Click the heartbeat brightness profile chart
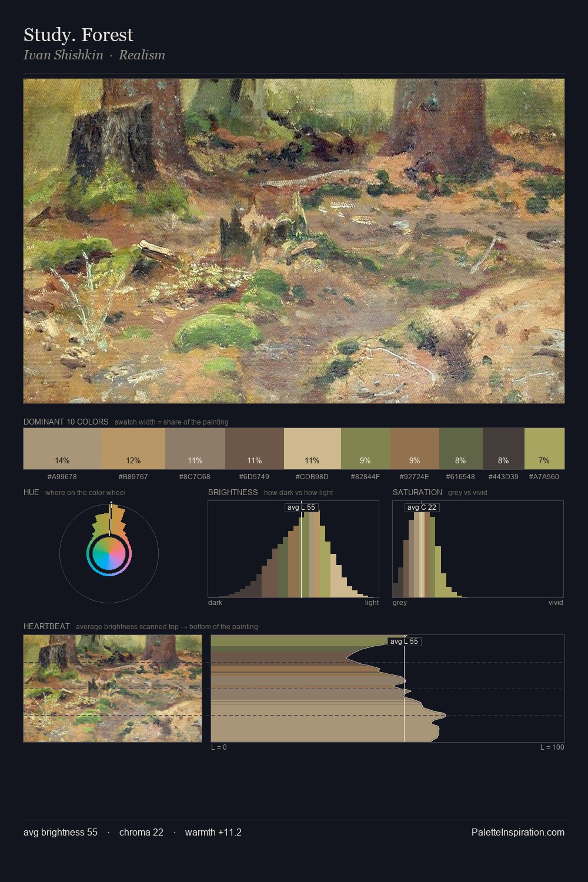Screen dimensions: 588x882 click(387, 689)
